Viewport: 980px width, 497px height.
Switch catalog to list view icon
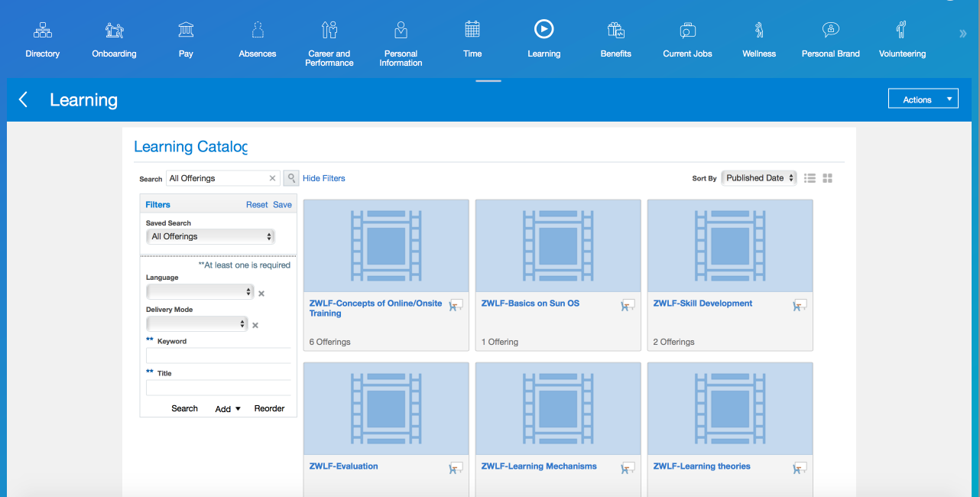pos(810,178)
